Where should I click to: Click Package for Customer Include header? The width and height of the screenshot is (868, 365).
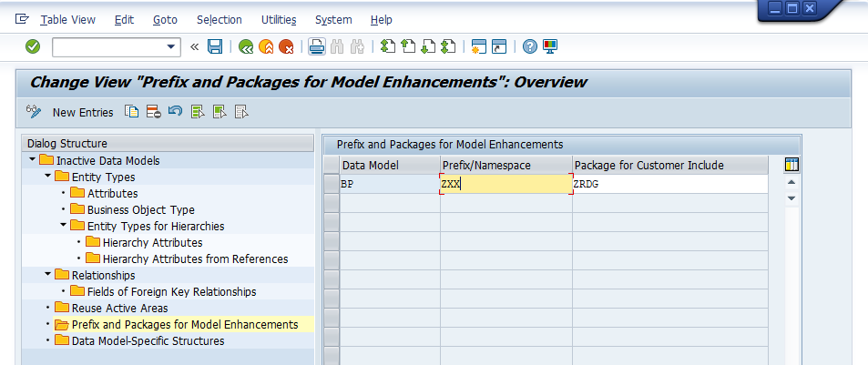pyautogui.click(x=669, y=166)
